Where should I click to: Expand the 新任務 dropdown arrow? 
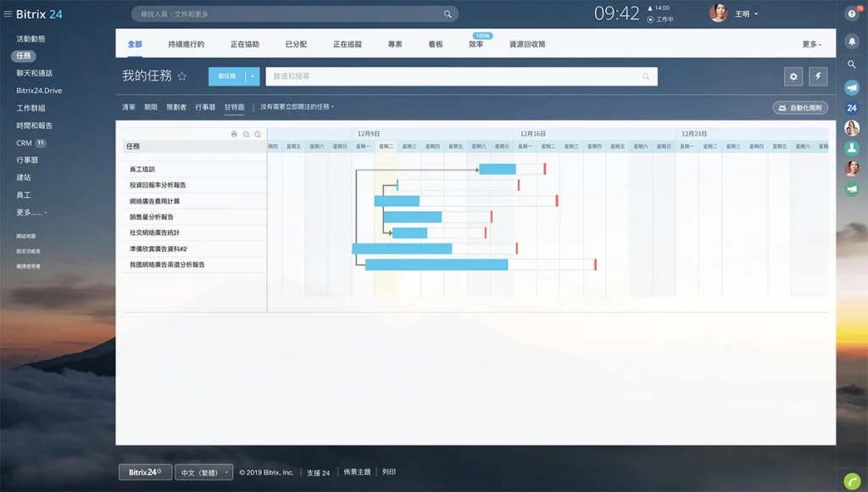[x=253, y=76]
